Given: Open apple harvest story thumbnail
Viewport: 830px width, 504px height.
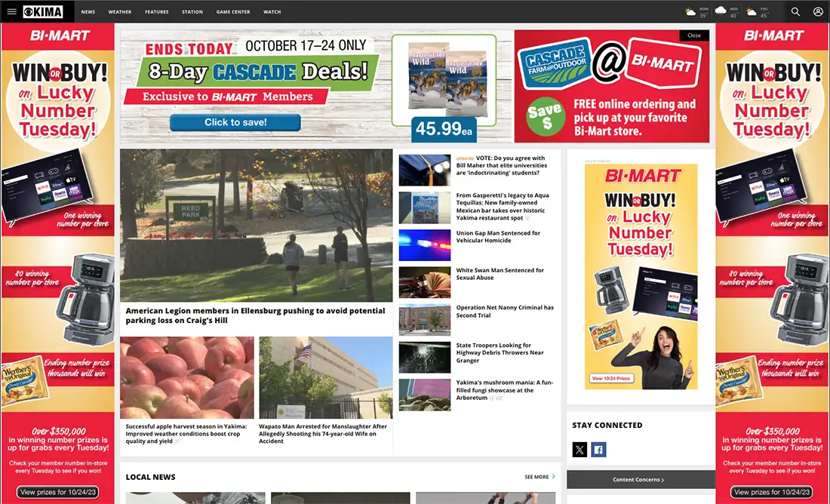Looking at the screenshot, I should pos(187,377).
